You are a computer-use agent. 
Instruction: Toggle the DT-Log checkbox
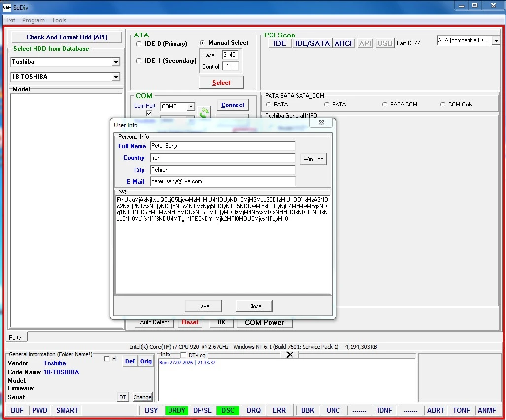point(183,355)
